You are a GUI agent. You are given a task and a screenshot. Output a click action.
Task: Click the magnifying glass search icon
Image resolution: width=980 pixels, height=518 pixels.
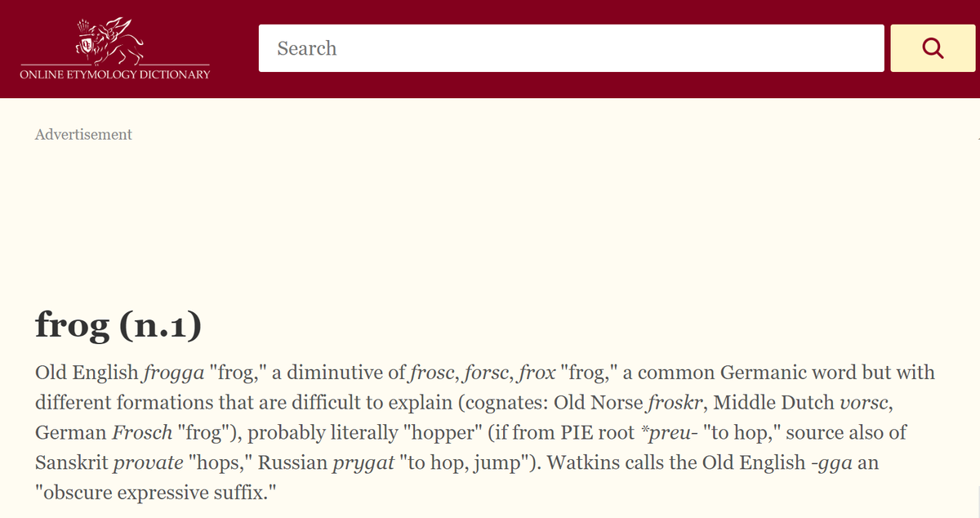point(933,48)
